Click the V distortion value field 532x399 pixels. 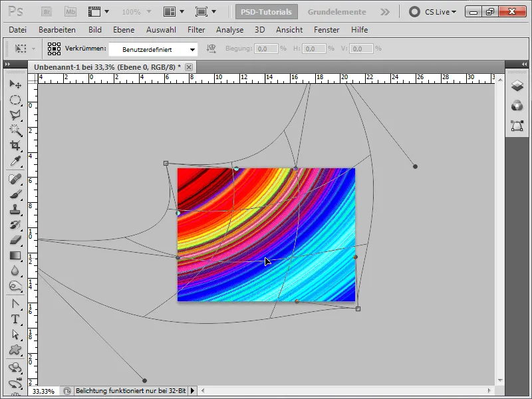tap(361, 49)
